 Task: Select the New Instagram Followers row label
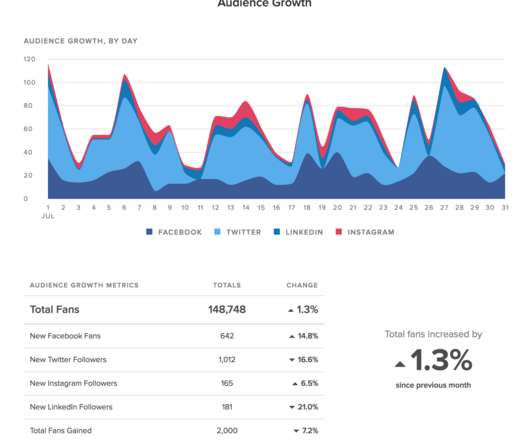[x=73, y=383]
